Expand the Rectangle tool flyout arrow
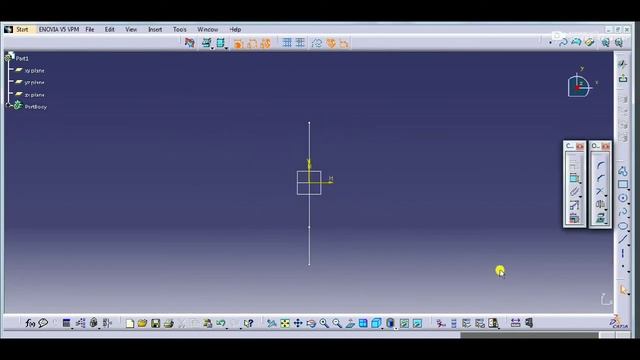Screen dimensions: 640x360 [629, 190]
